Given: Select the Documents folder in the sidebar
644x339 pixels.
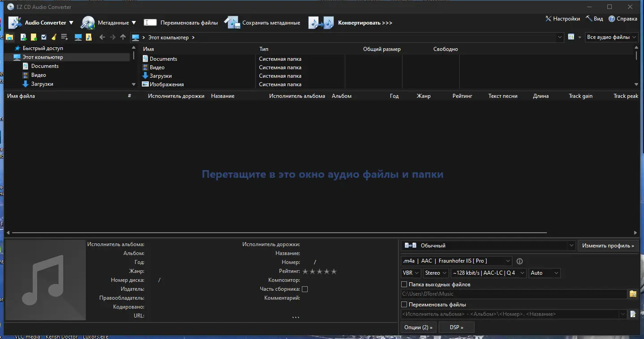Looking at the screenshot, I should coord(44,66).
